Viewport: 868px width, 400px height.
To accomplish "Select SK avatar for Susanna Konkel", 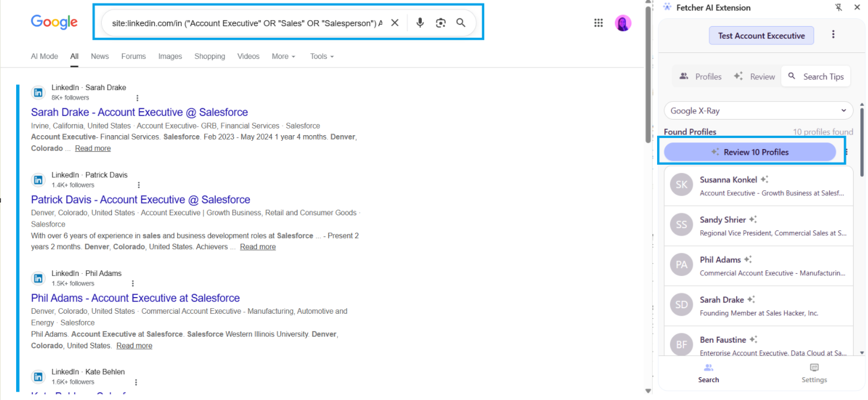I will tap(682, 185).
